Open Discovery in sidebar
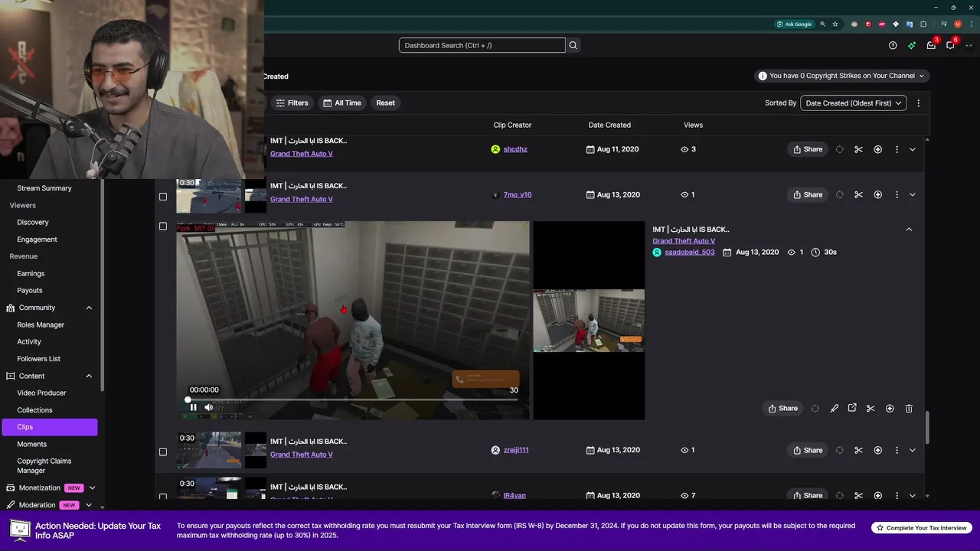980x551 pixels. tap(33, 222)
